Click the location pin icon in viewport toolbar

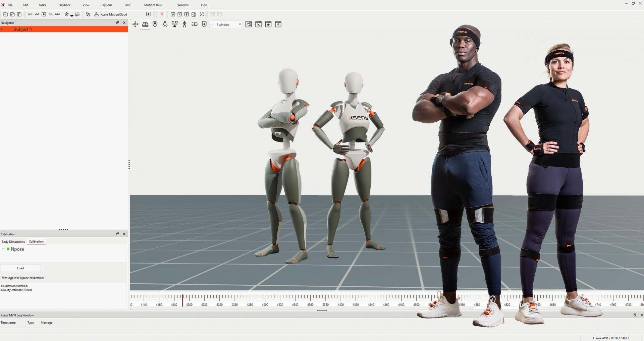(x=155, y=24)
